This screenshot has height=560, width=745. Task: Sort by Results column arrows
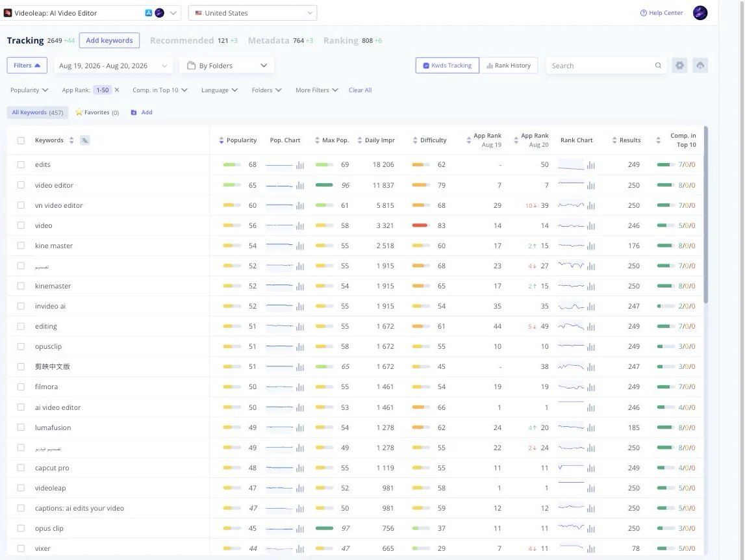tap(614, 140)
